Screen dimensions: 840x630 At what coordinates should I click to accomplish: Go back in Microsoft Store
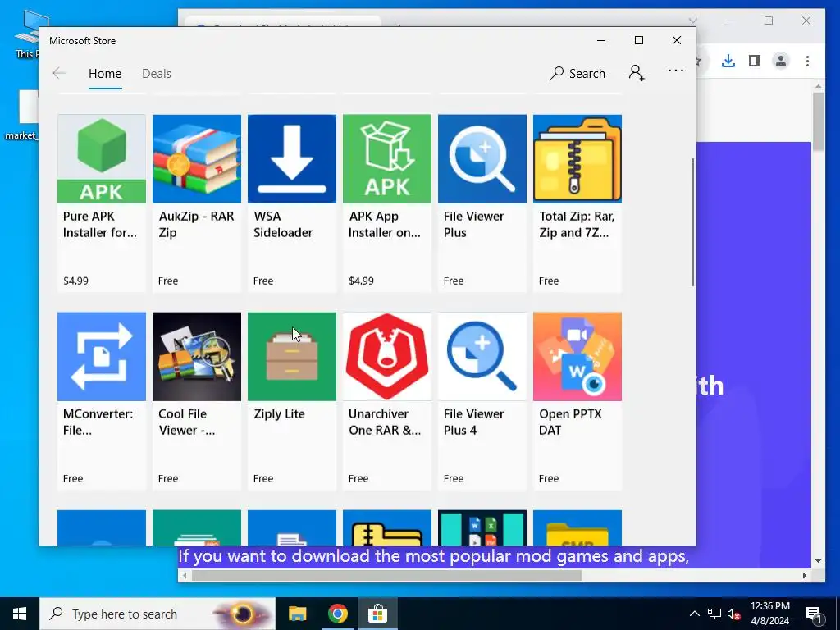[59, 73]
